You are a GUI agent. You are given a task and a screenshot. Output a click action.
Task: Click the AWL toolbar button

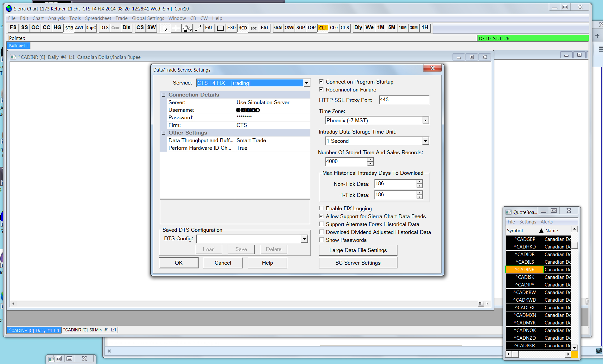click(x=79, y=28)
